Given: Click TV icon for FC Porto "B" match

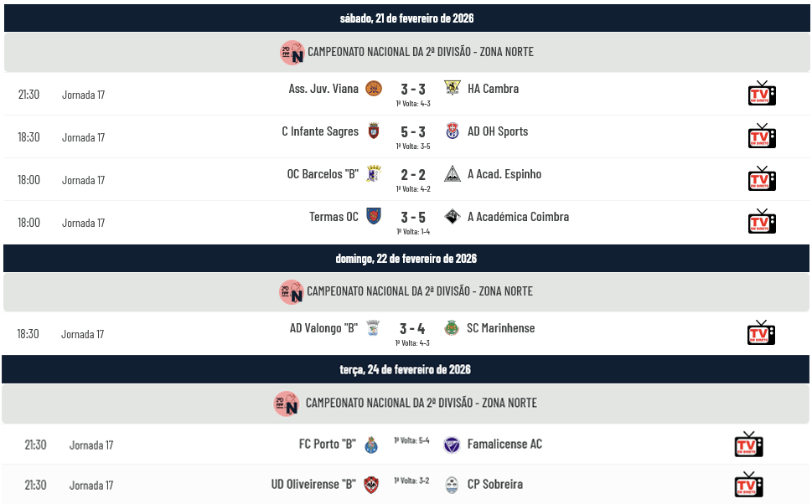Looking at the screenshot, I should pos(748,444).
